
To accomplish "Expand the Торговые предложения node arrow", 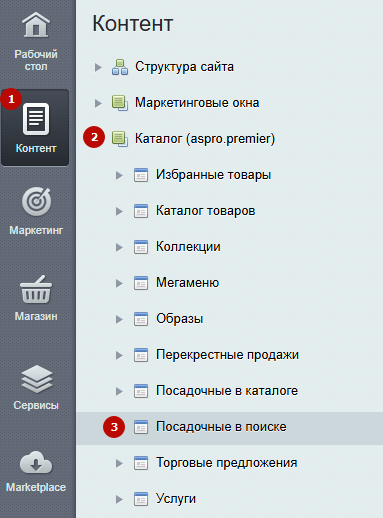I will tap(119, 463).
